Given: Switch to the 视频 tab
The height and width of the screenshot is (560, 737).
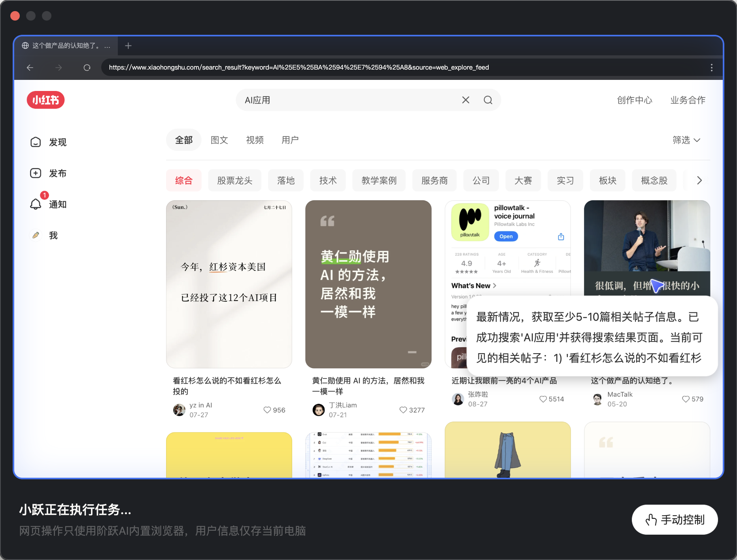Looking at the screenshot, I should [255, 140].
